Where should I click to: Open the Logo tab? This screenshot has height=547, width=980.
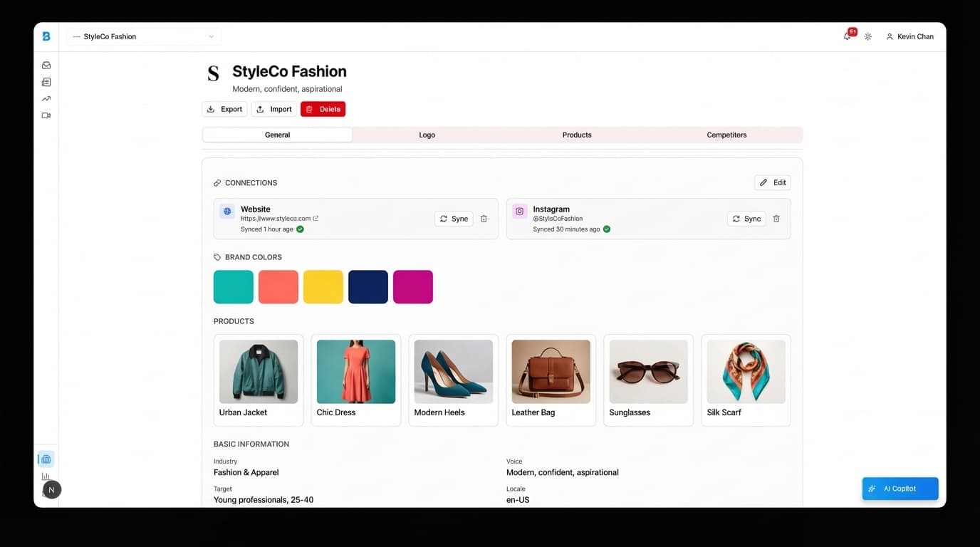coord(427,135)
